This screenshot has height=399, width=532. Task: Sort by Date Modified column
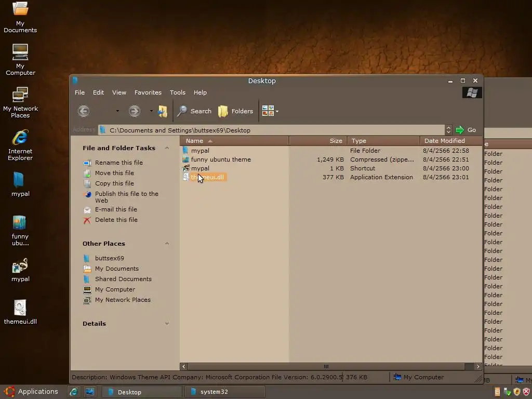tap(451, 141)
